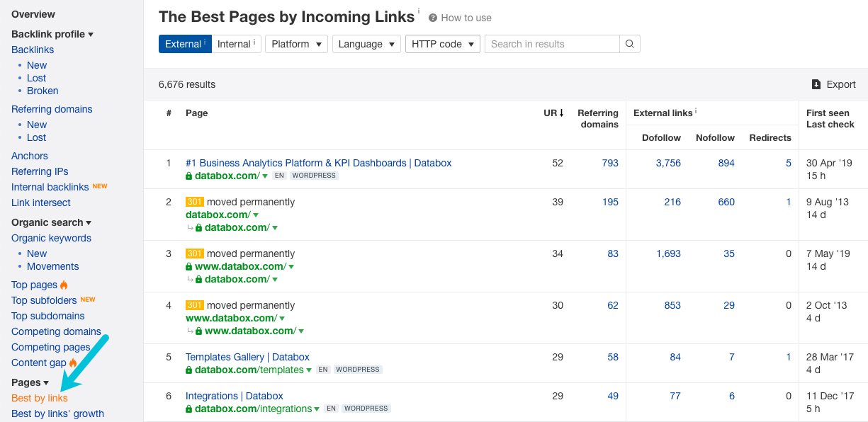Click the 301 badge in row 3

(195, 253)
